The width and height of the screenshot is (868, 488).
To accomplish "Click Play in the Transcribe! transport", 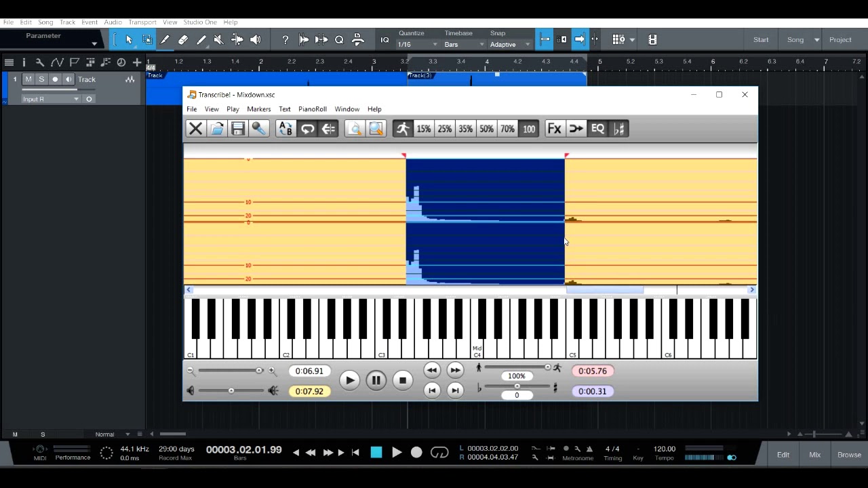I will (349, 380).
